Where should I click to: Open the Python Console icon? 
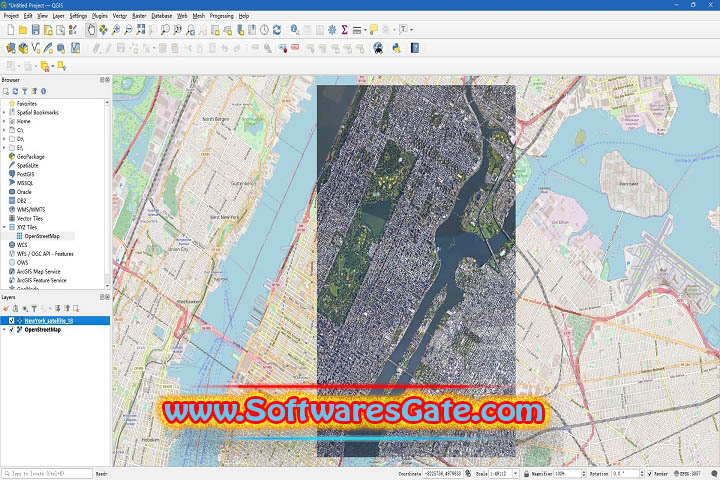pos(396,48)
